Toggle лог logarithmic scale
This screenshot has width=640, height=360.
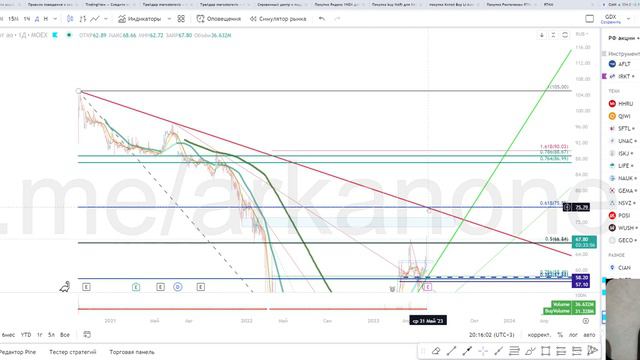573,335
